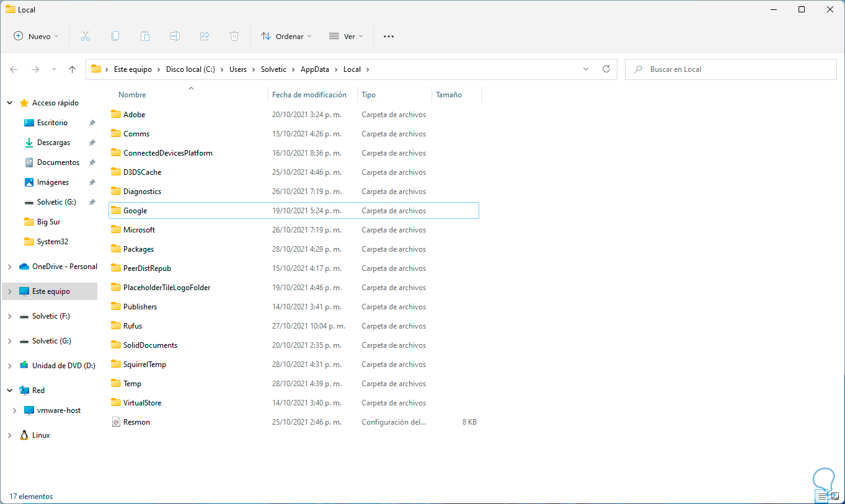Open the three-dot more options menu
Image resolution: width=845 pixels, height=504 pixels.
(x=389, y=37)
